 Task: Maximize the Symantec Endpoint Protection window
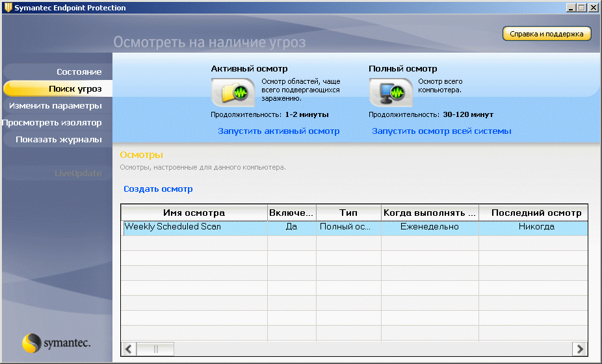click(x=582, y=8)
